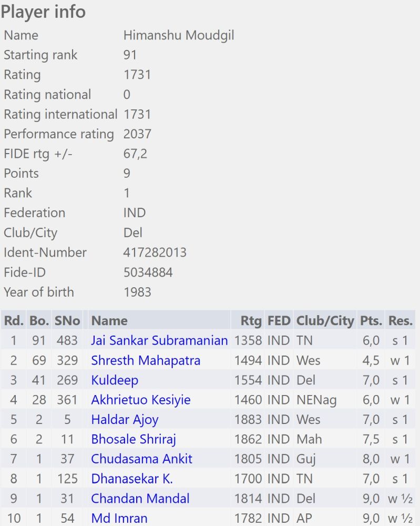Viewport: 420px width, 526px height.
Task: Click the Md Imran link
Action: coord(119,518)
